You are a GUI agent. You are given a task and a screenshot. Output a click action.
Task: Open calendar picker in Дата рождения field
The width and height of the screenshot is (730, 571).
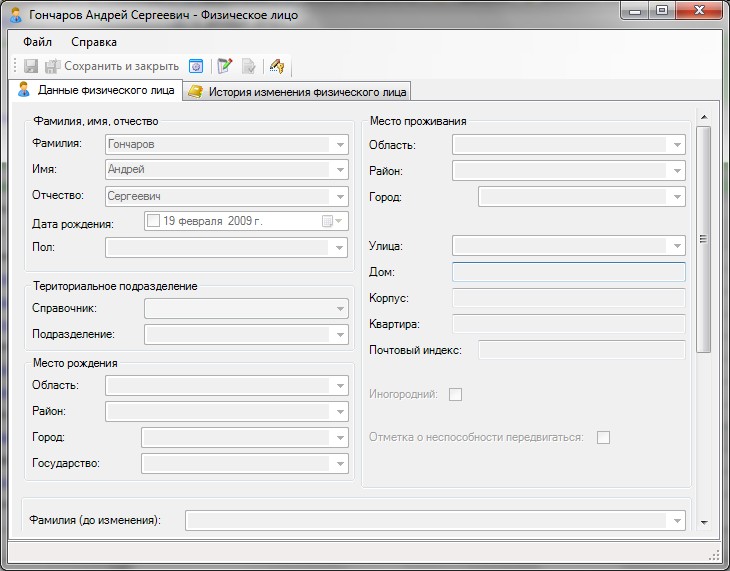click(x=331, y=221)
